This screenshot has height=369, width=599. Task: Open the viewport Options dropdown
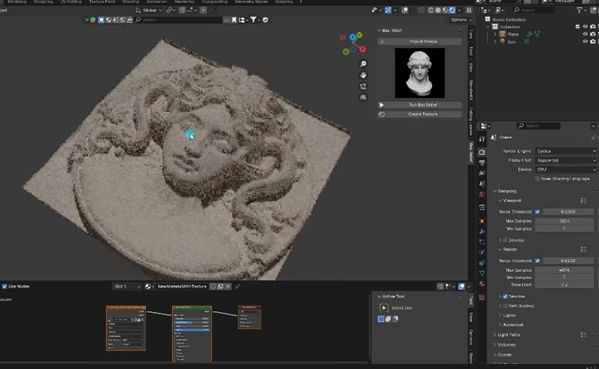(x=461, y=20)
